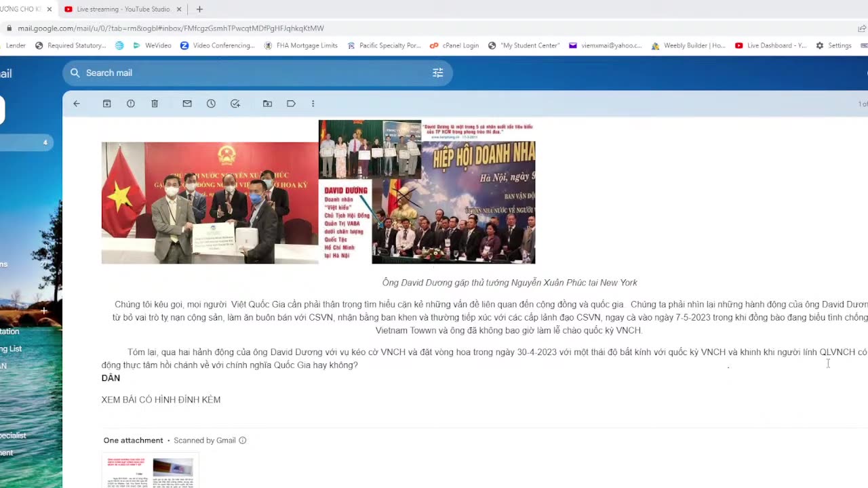Create a new label with plus icon

point(43,310)
